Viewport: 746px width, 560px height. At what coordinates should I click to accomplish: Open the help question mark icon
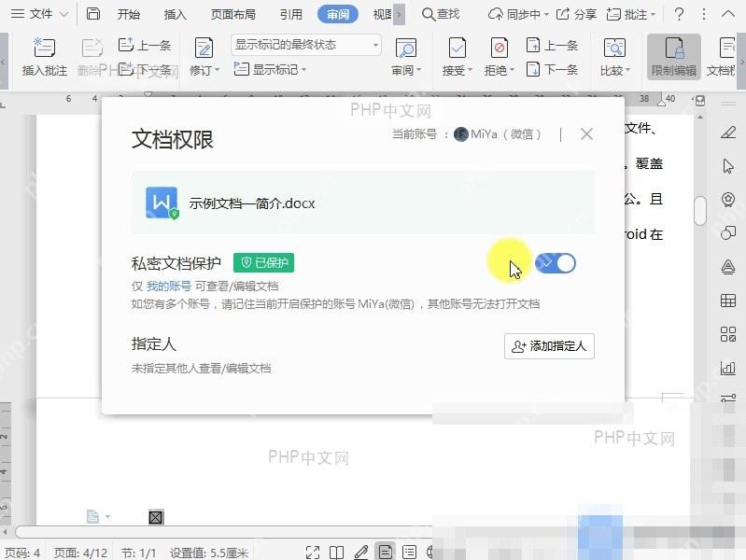679,14
